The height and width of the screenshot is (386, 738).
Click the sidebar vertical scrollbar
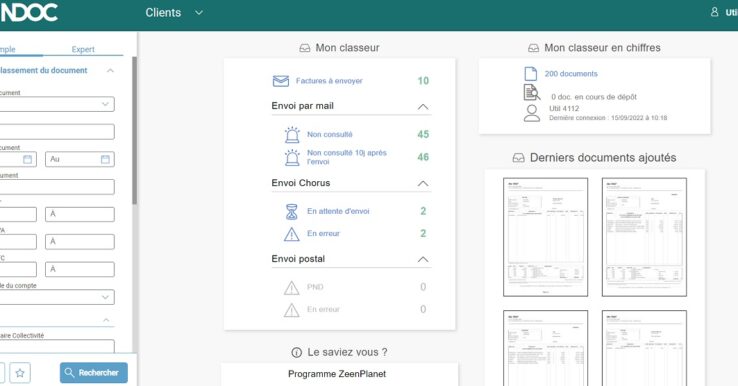(135, 131)
